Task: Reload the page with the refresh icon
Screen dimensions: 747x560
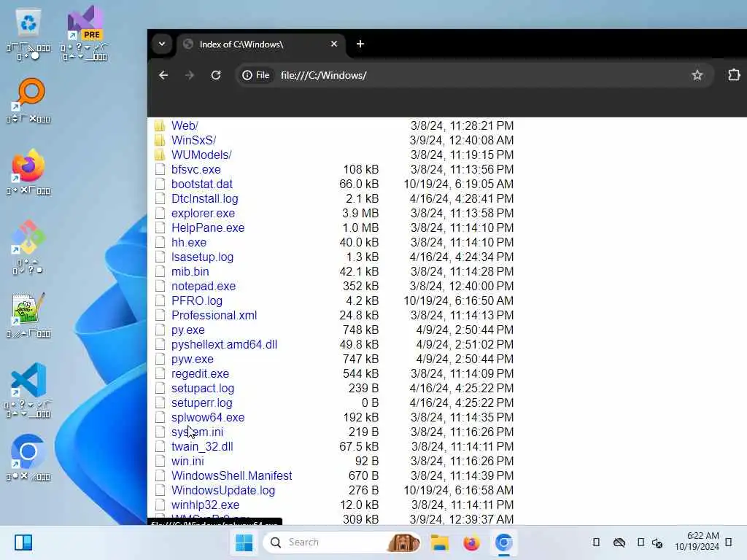Action: [216, 75]
